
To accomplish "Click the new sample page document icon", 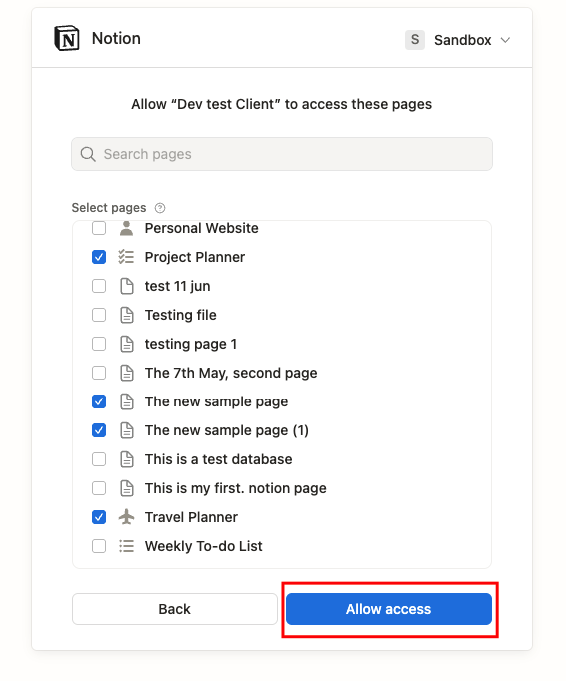I will pyautogui.click(x=126, y=402).
